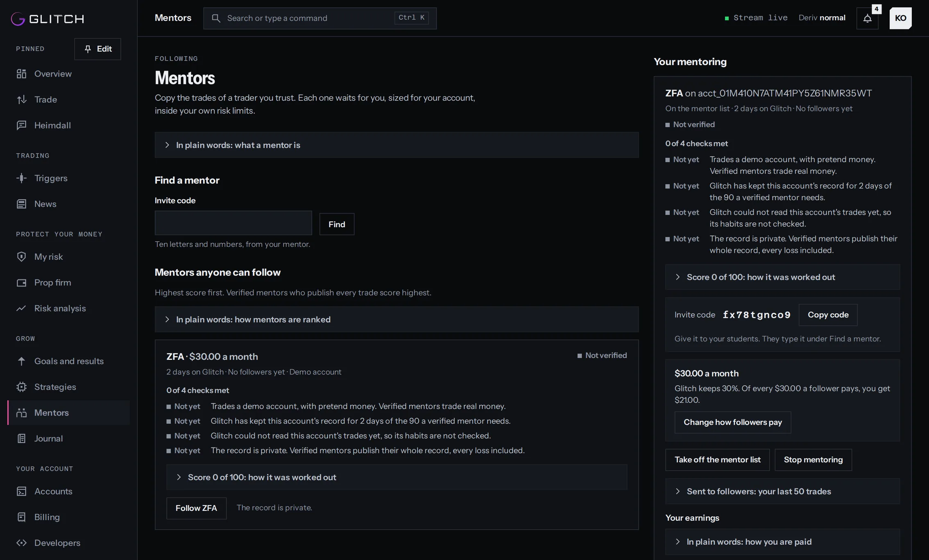Click the Risk analysis chart icon
This screenshot has height=560, width=929.
(21, 308)
